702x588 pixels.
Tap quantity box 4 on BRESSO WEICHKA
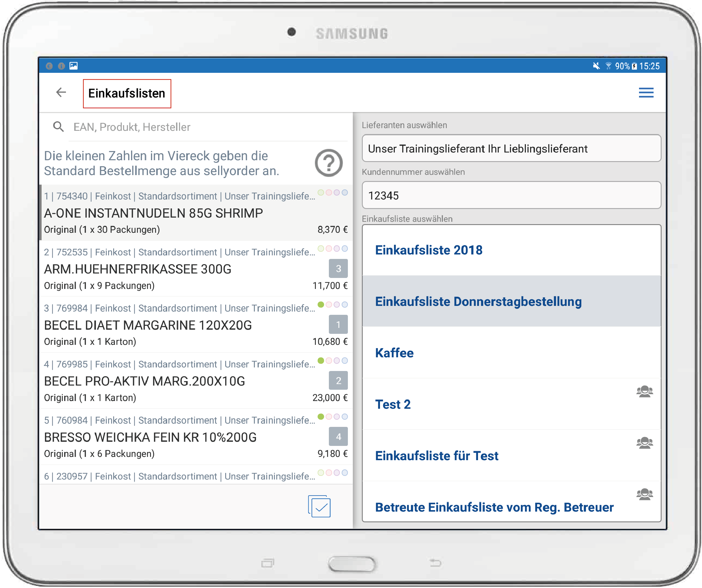338,437
